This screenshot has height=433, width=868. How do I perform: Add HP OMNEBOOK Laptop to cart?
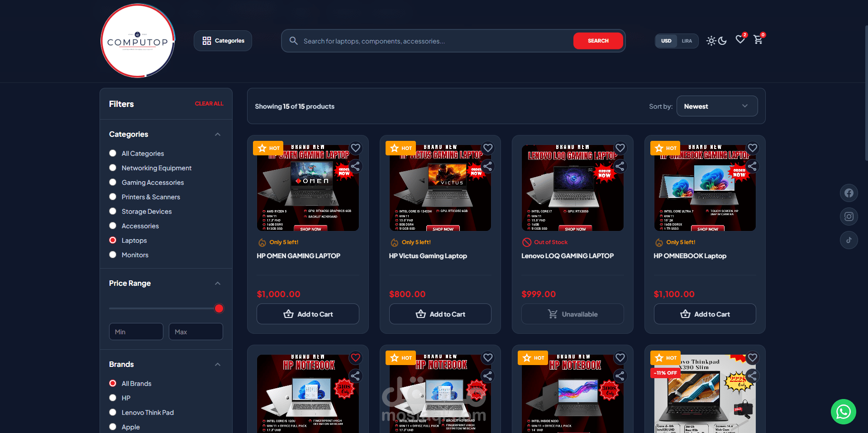point(705,314)
